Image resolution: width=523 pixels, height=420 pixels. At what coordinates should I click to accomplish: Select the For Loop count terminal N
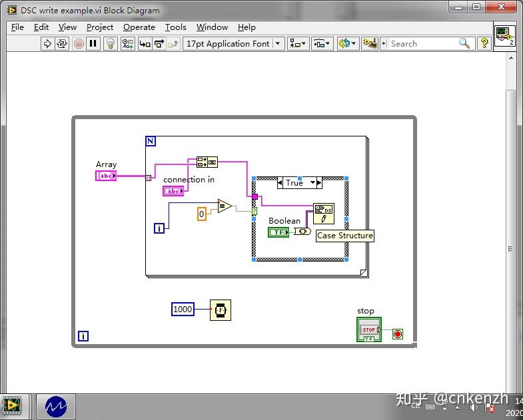[151, 141]
